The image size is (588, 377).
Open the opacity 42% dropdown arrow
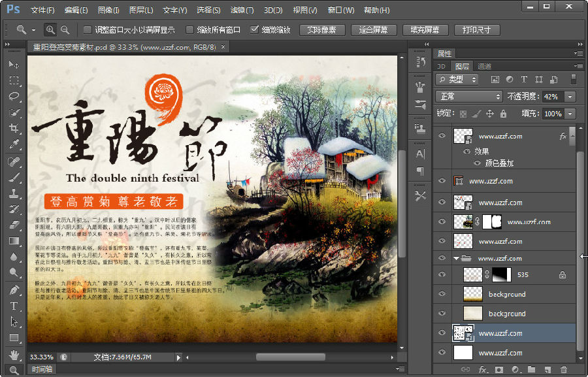570,96
